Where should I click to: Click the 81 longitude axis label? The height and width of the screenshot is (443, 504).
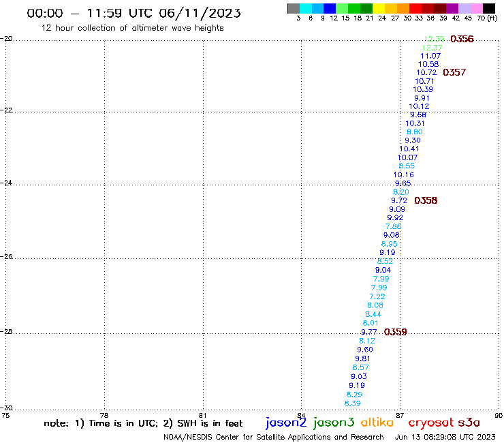pos(202,415)
